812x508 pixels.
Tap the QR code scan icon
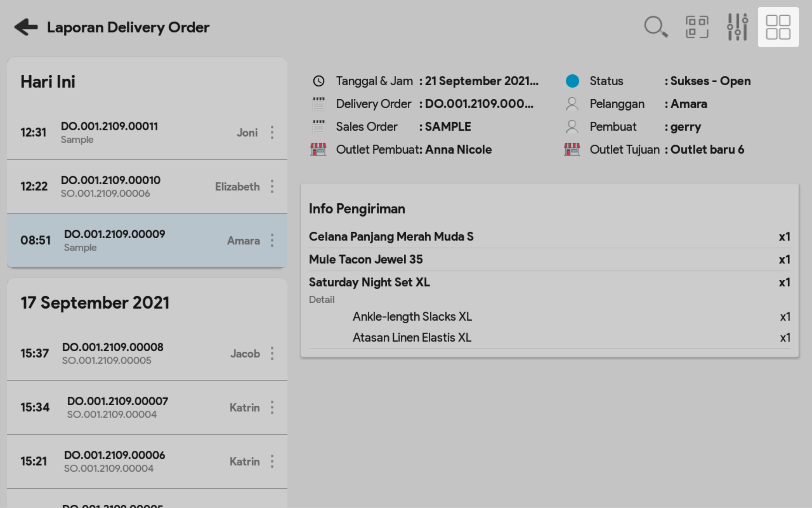[x=697, y=27]
